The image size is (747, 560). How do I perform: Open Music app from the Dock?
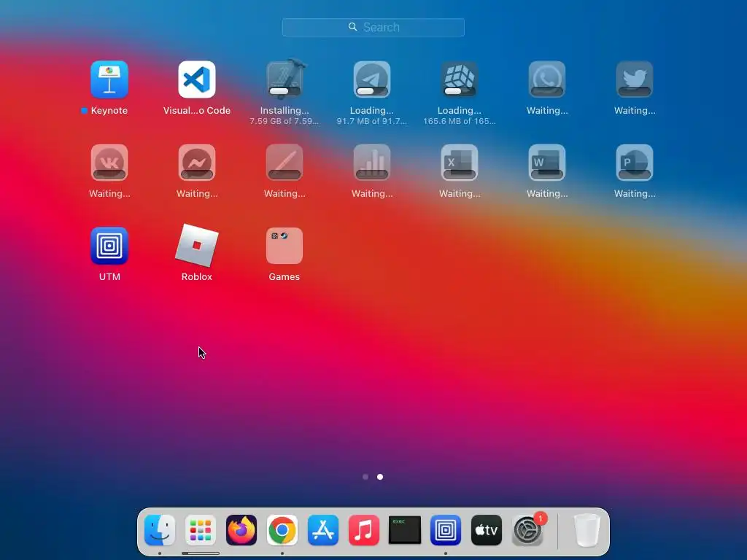coord(364,530)
